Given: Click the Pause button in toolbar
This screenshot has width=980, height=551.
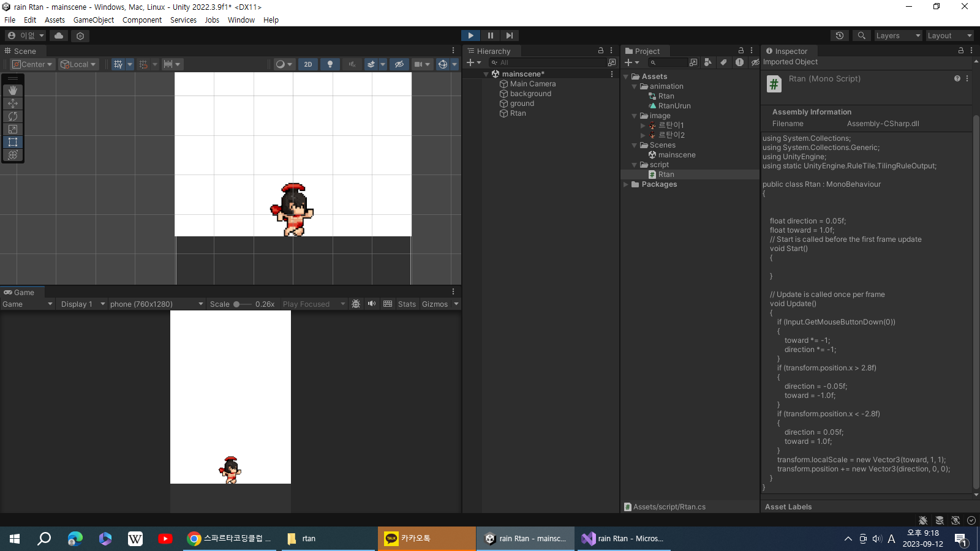Looking at the screenshot, I should coord(490,36).
